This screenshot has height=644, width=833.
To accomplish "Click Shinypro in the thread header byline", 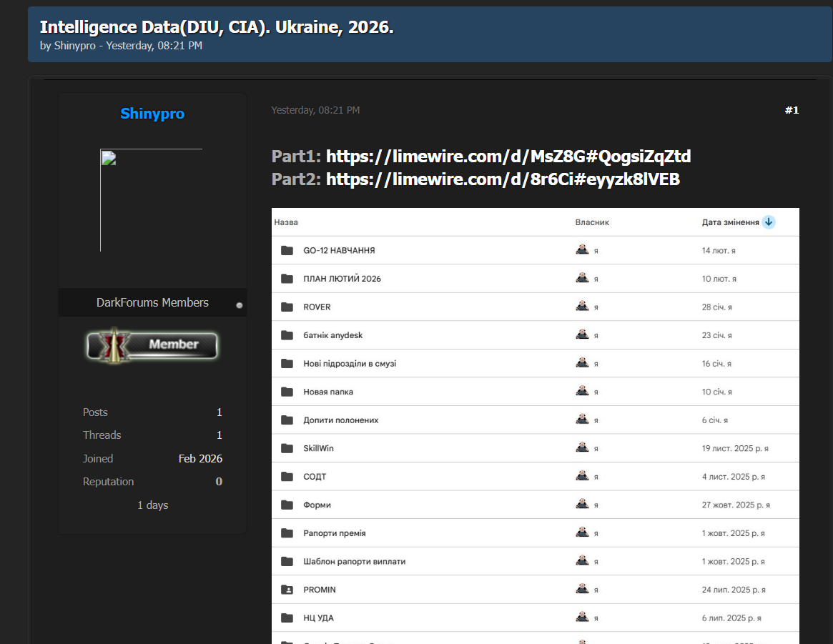I will [74, 46].
